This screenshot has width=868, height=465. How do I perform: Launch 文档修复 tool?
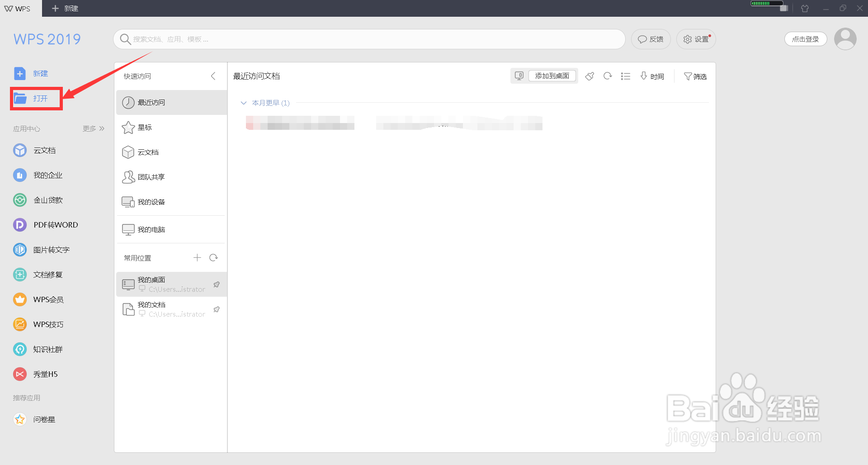[x=38, y=275]
